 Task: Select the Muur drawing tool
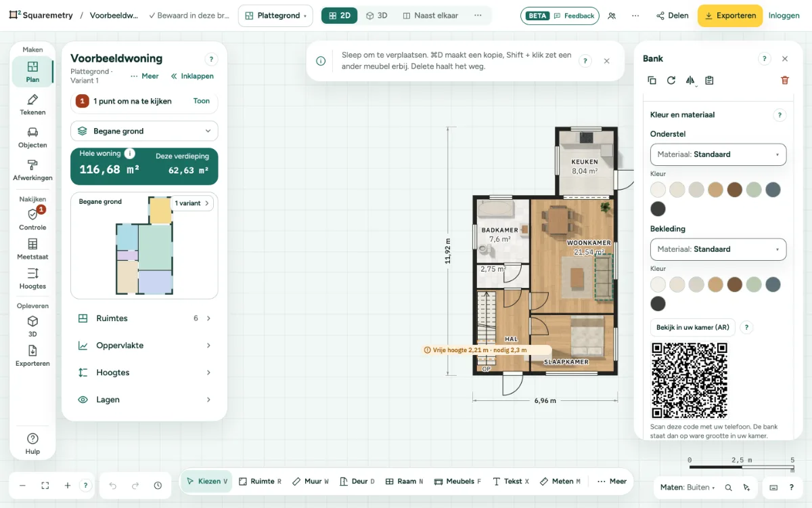point(311,482)
